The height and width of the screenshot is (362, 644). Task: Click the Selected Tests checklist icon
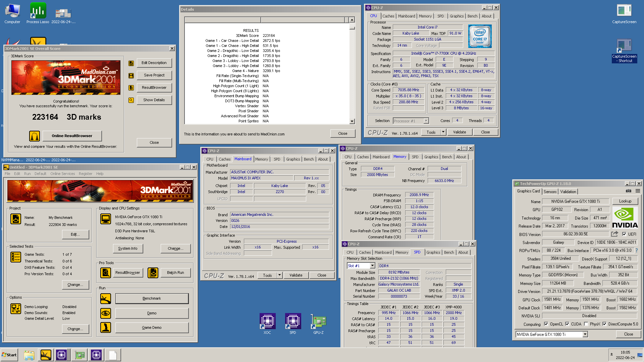coord(16,257)
